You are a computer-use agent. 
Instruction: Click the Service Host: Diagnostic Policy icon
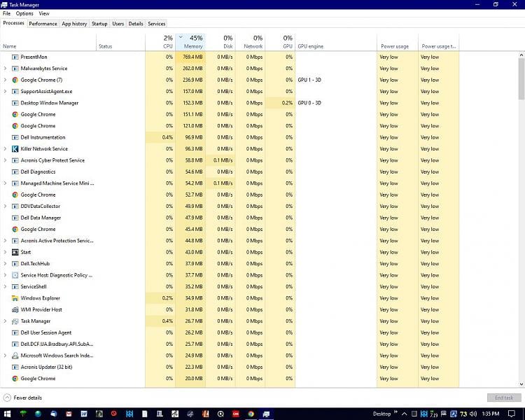(15, 275)
